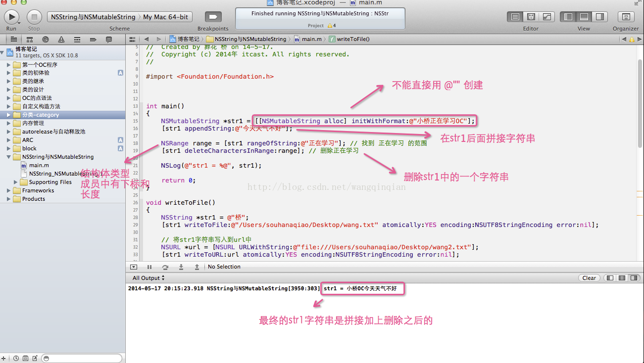
Task: Click 博客笔记 in the jump bar
Action: [185, 39]
